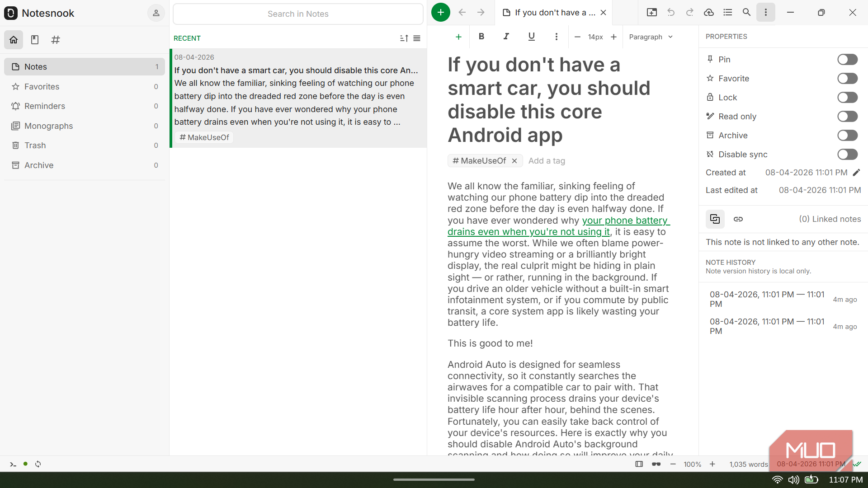
Task: Click sync status icon in status bar
Action: (x=38, y=464)
